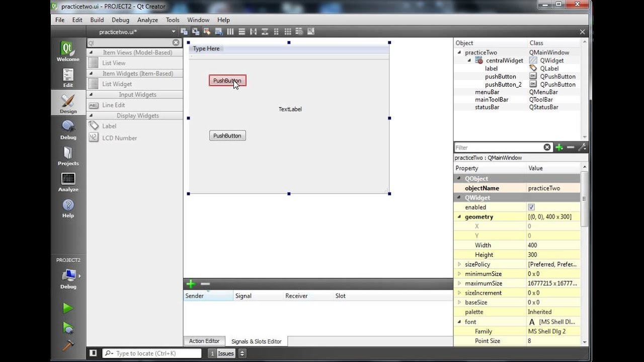Add dynamic property with green plus
This screenshot has width=644, height=362.
tap(559, 147)
